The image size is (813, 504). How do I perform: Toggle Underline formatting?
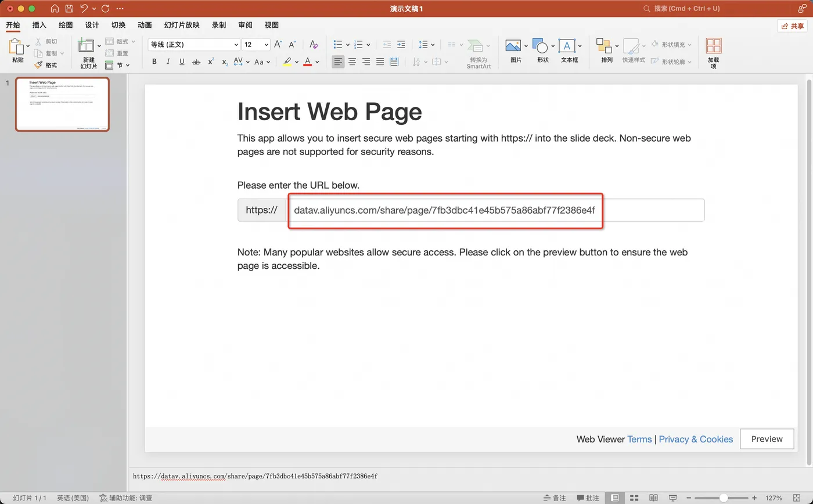pyautogui.click(x=182, y=62)
